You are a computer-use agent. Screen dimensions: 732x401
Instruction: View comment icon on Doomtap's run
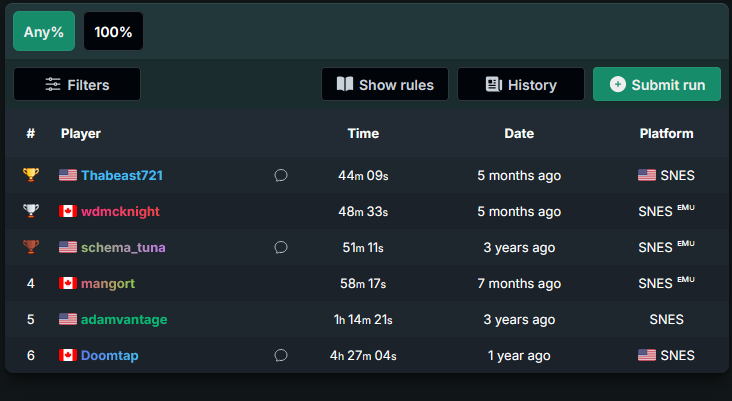click(281, 355)
